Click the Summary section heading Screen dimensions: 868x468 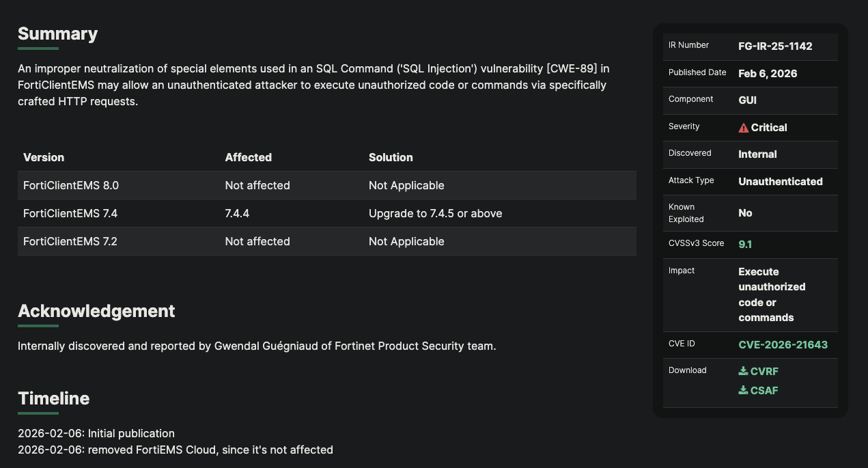pyautogui.click(x=57, y=33)
